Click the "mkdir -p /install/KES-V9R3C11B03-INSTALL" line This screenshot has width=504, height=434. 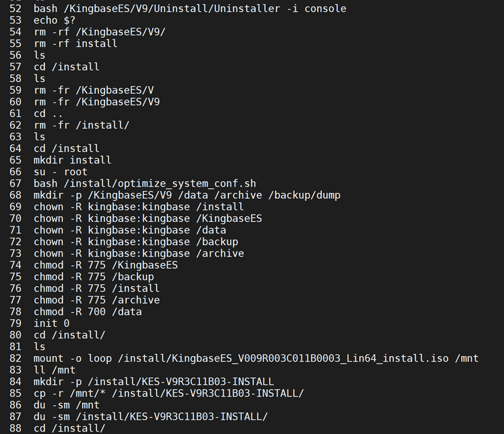coord(153,382)
